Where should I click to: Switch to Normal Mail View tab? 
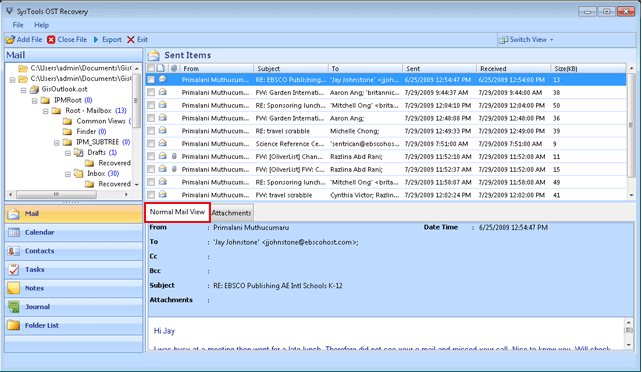tap(177, 212)
